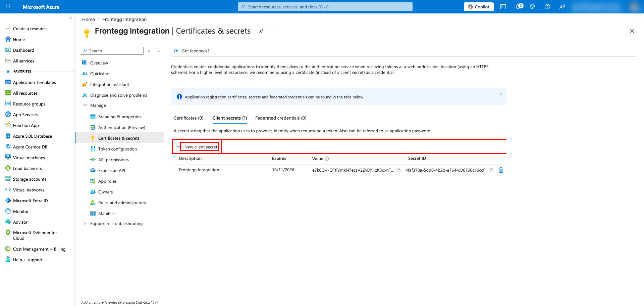Dismiss the application registration info banner
The image size is (644, 306).
(x=501, y=94)
